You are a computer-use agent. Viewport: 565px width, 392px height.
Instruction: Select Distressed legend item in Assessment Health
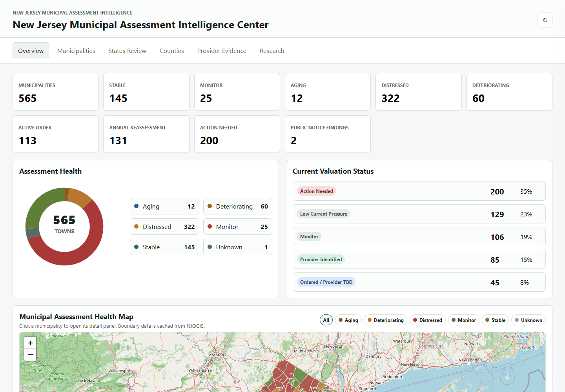(164, 227)
